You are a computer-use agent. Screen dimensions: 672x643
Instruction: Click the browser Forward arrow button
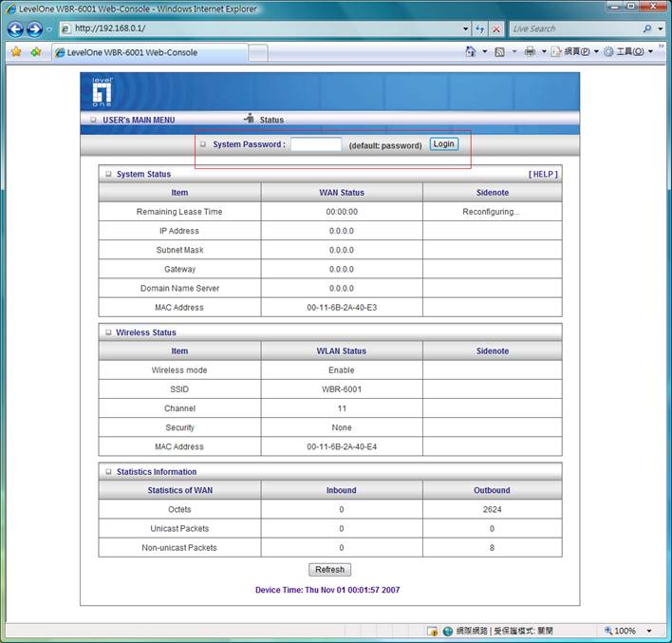(x=35, y=29)
